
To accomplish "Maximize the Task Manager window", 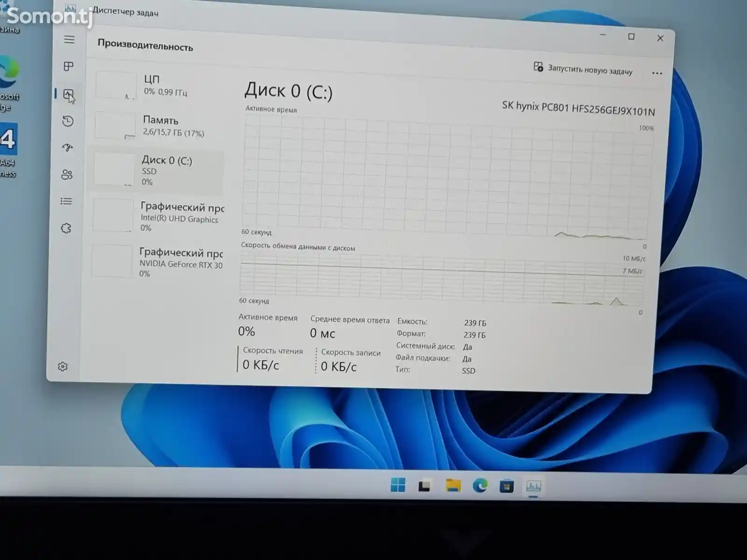I will click(x=631, y=36).
